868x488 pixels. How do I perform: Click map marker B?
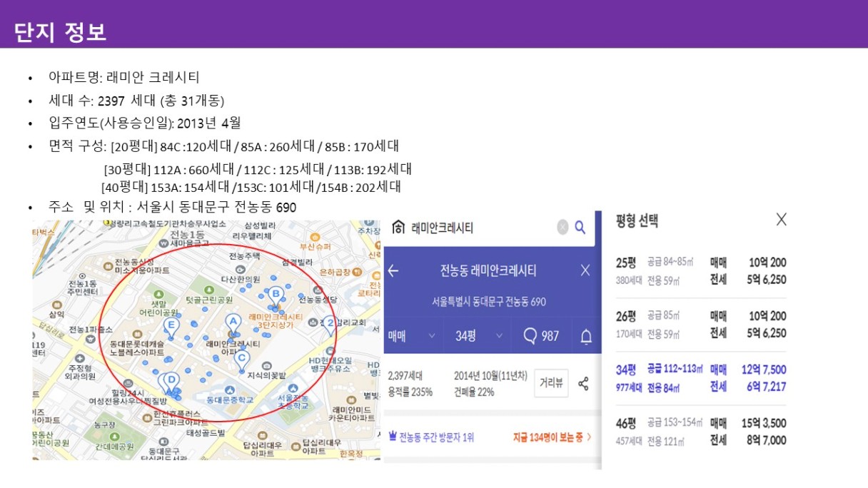pyautogui.click(x=275, y=295)
